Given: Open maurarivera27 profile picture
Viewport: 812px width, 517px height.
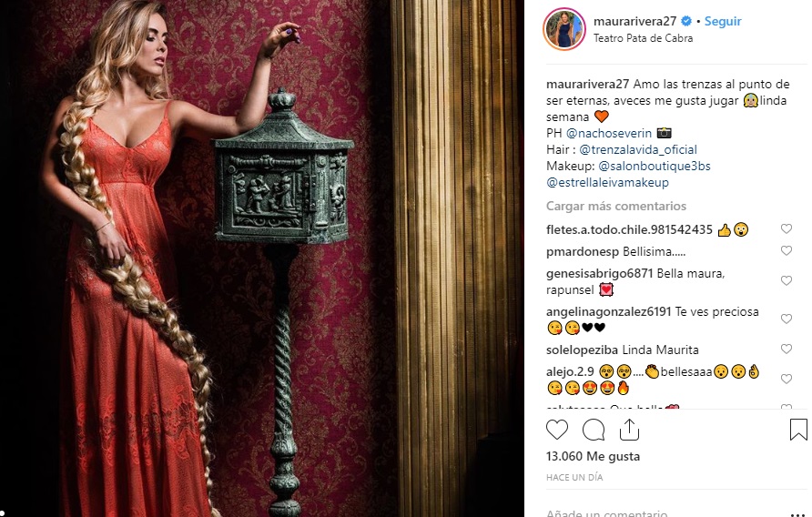Looking at the screenshot, I should click(564, 29).
